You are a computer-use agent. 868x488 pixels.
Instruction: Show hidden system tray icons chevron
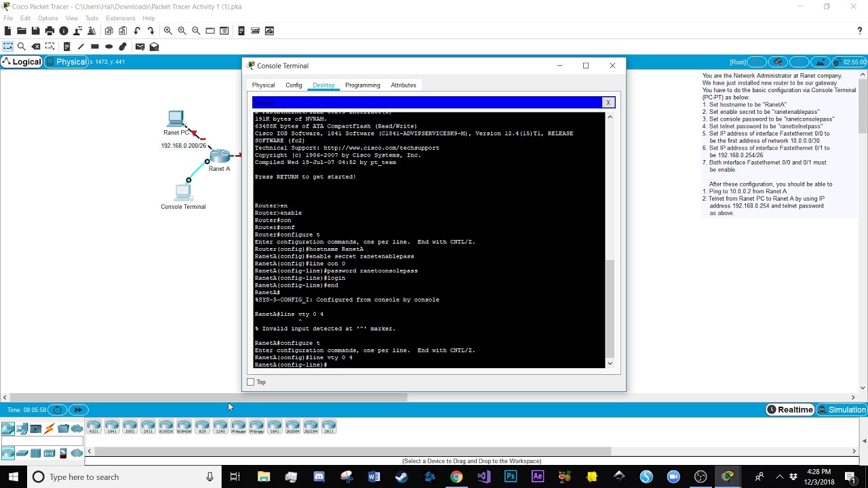[779, 476]
